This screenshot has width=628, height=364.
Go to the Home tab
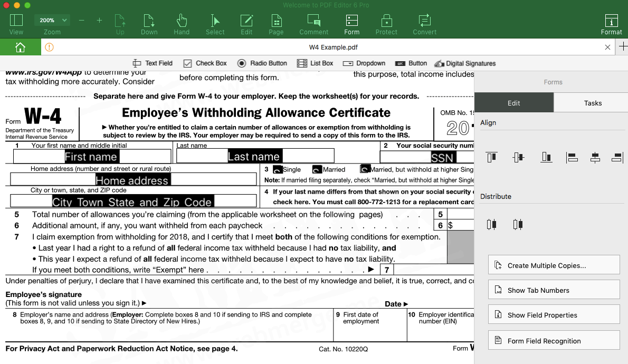20,47
